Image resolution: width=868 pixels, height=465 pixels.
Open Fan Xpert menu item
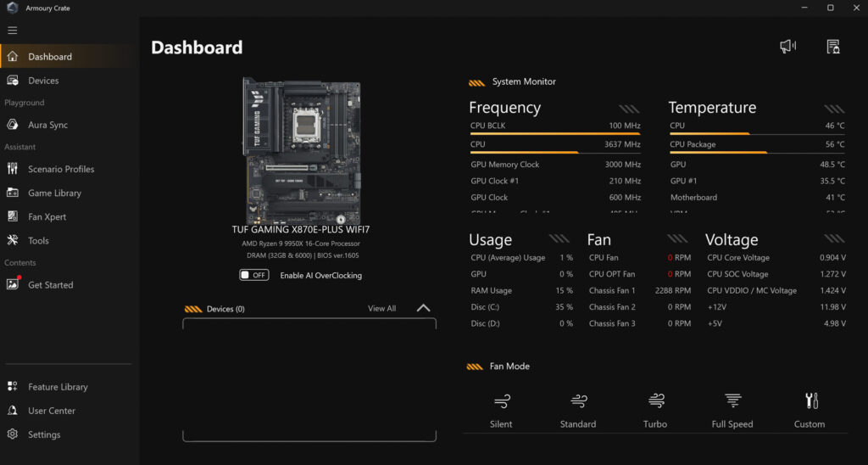coord(66,216)
